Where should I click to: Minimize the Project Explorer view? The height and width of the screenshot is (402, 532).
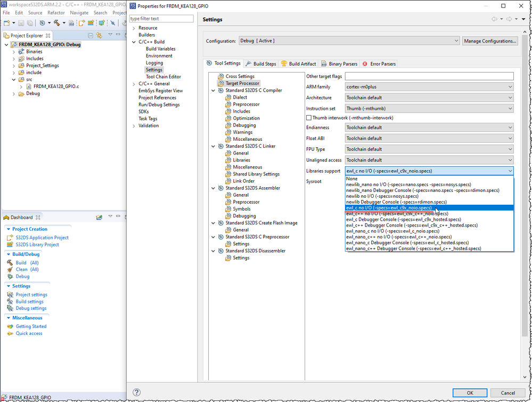[118, 34]
